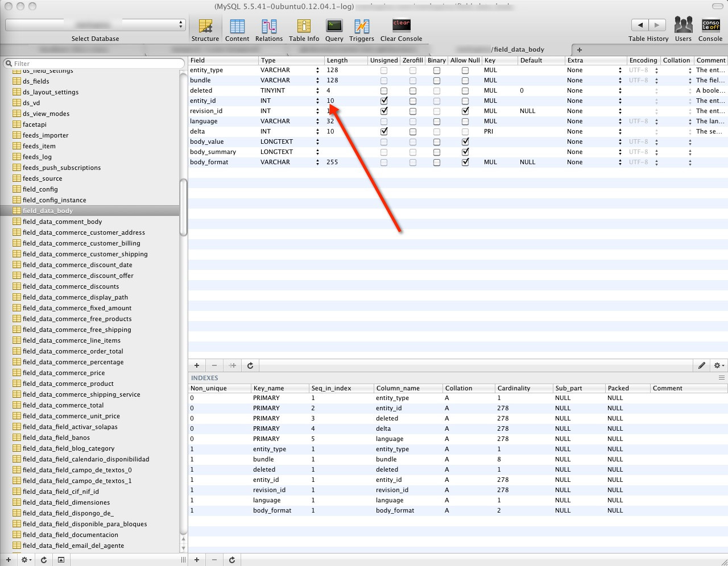Open Encoding dropdown for language field

656,122
